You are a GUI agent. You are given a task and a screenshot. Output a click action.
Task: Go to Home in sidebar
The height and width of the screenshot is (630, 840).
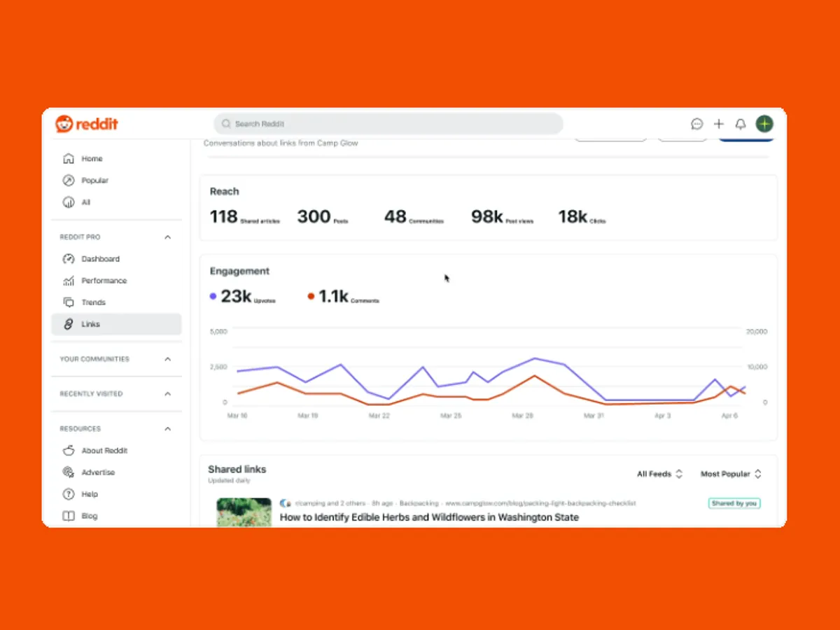tap(91, 159)
